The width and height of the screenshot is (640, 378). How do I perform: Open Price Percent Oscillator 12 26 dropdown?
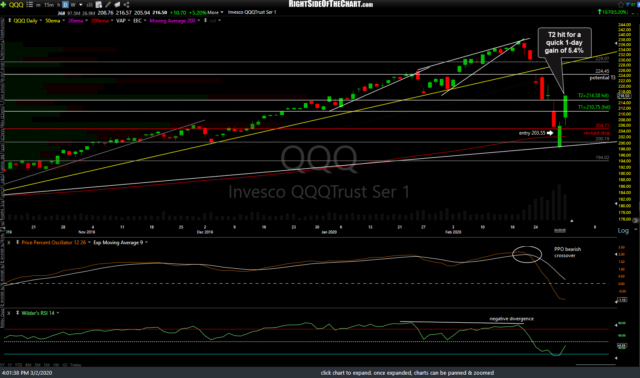(89, 242)
